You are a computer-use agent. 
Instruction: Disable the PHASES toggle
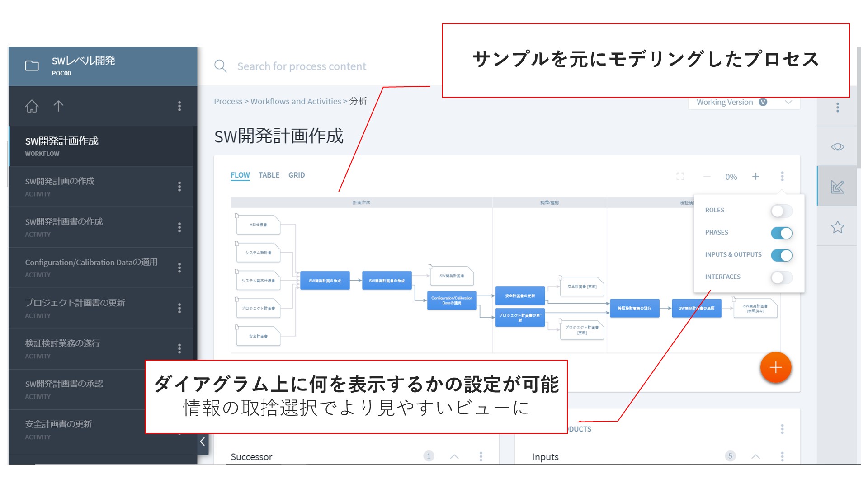(781, 233)
